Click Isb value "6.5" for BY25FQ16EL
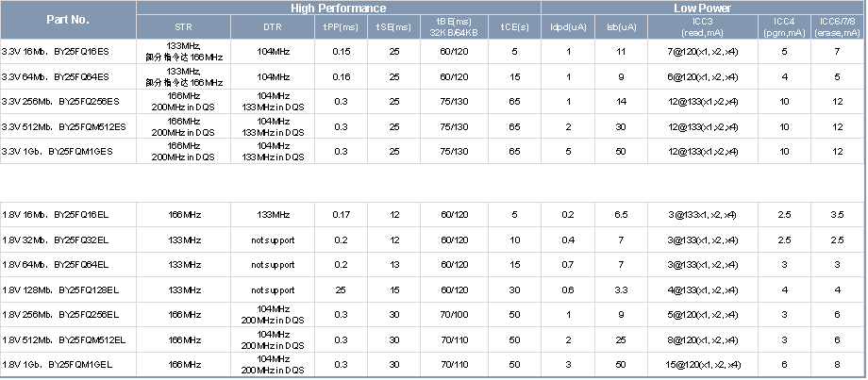This screenshot has height=380, width=868. click(621, 215)
